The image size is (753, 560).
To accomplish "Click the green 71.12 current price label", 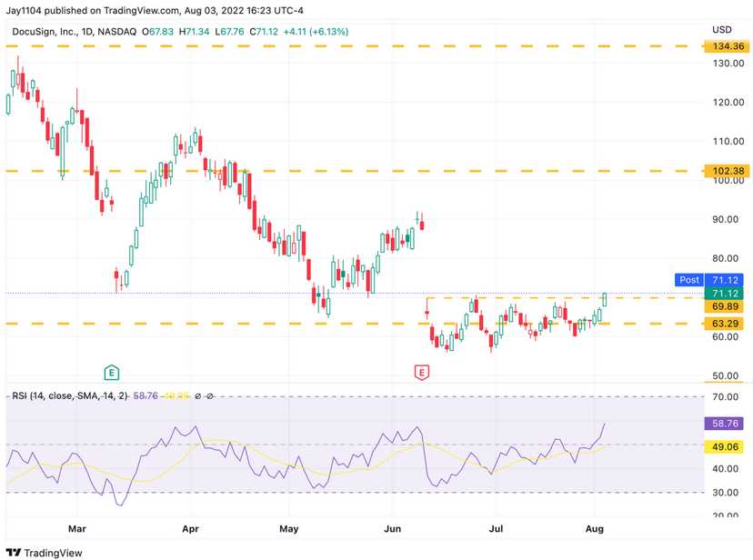I will [725, 294].
